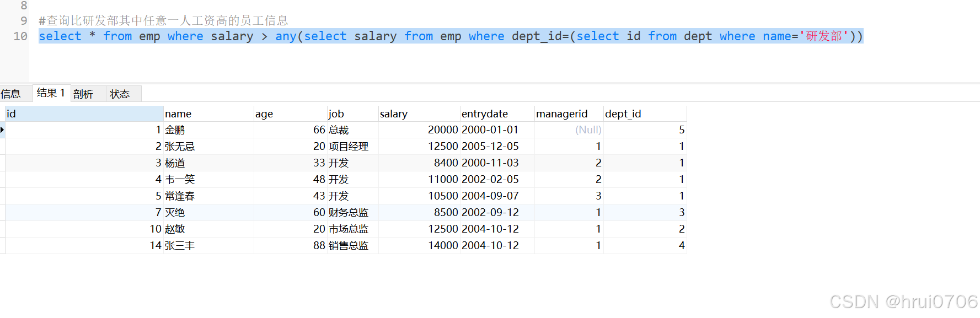
Task: Click the managerid column header
Action: pos(569,114)
